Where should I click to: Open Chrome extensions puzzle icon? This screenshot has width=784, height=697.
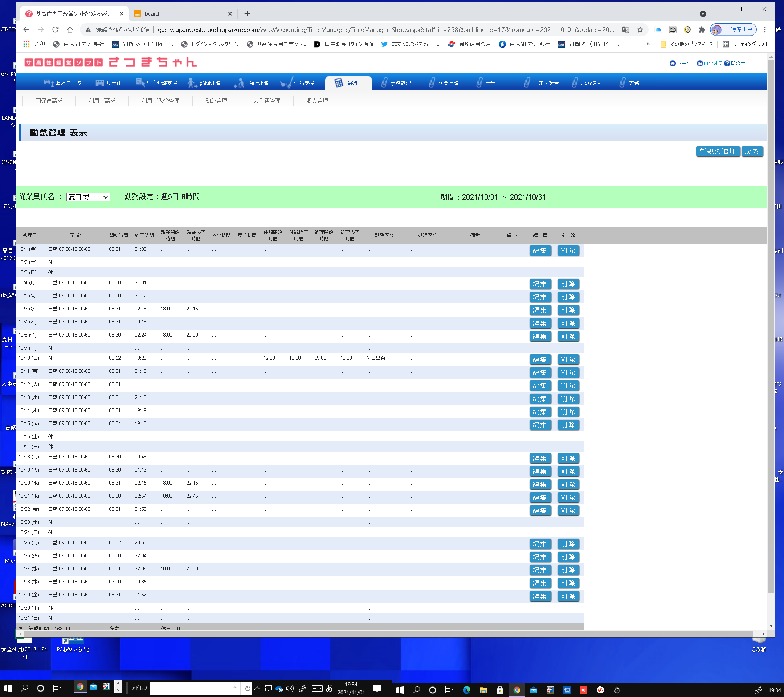pyautogui.click(x=702, y=29)
